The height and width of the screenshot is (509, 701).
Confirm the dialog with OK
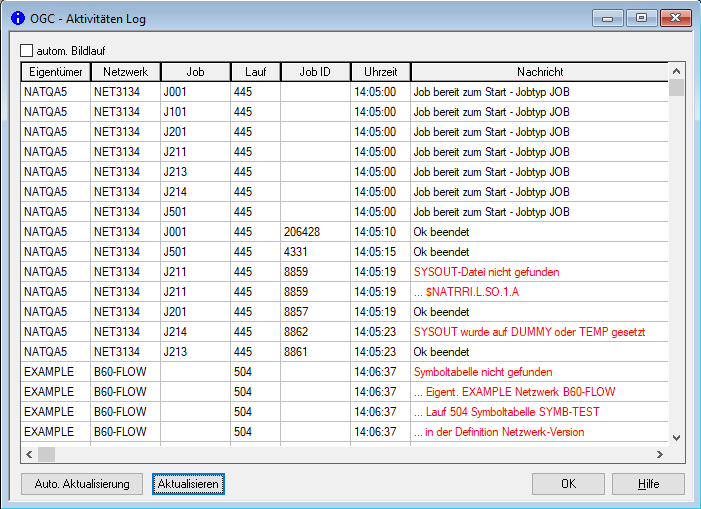[x=568, y=484]
